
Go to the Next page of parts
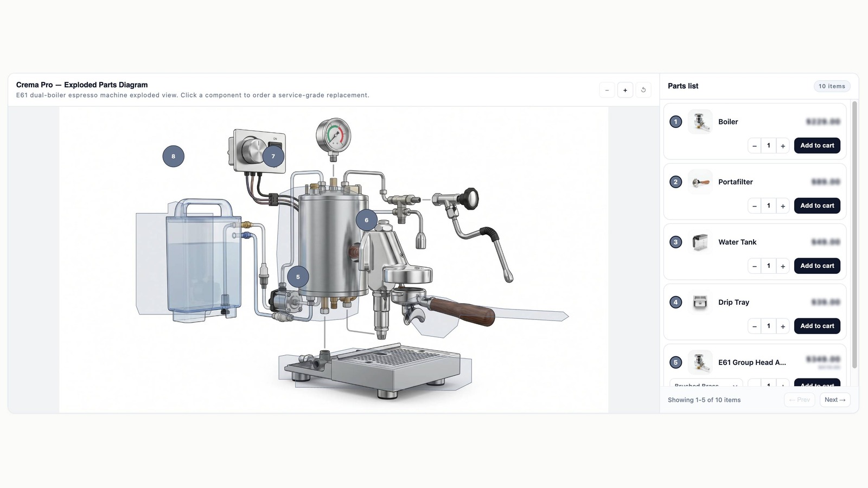(x=835, y=400)
